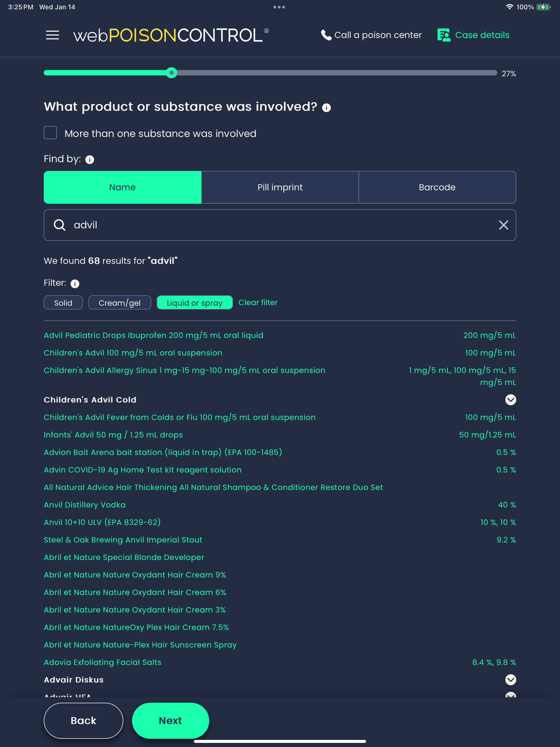This screenshot has height=747, width=560.
Task: Pick Adovia Exfoliating Facial Salts
Action: [x=103, y=663]
